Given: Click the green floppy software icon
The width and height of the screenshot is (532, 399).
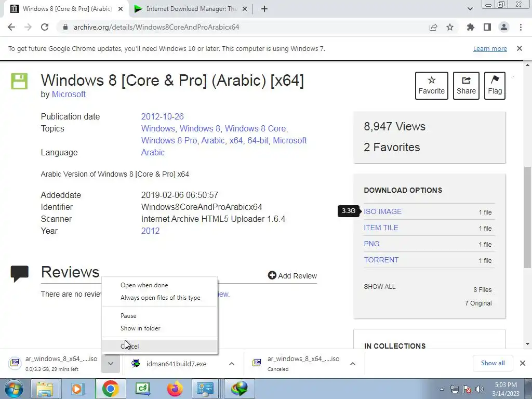Looking at the screenshot, I should tap(19, 81).
